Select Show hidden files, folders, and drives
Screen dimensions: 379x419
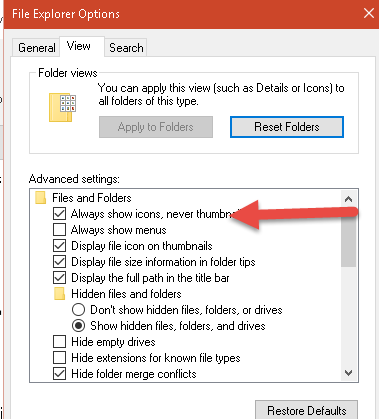[78, 326]
